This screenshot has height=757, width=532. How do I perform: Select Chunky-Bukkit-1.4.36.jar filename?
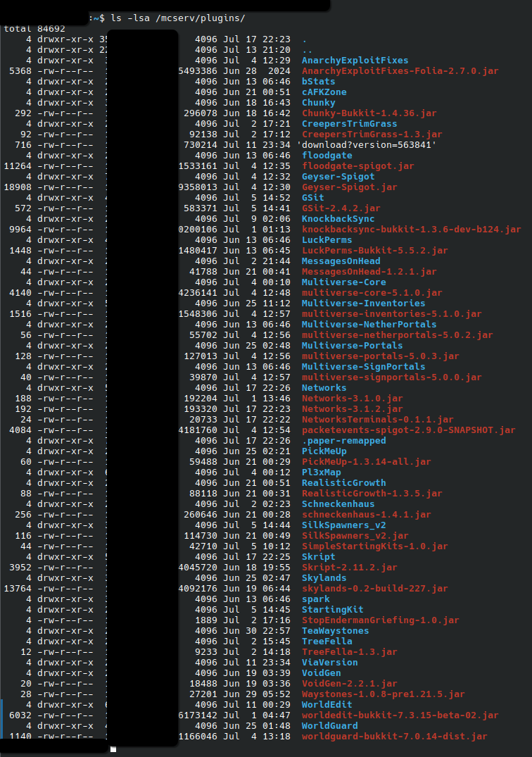[369, 113]
